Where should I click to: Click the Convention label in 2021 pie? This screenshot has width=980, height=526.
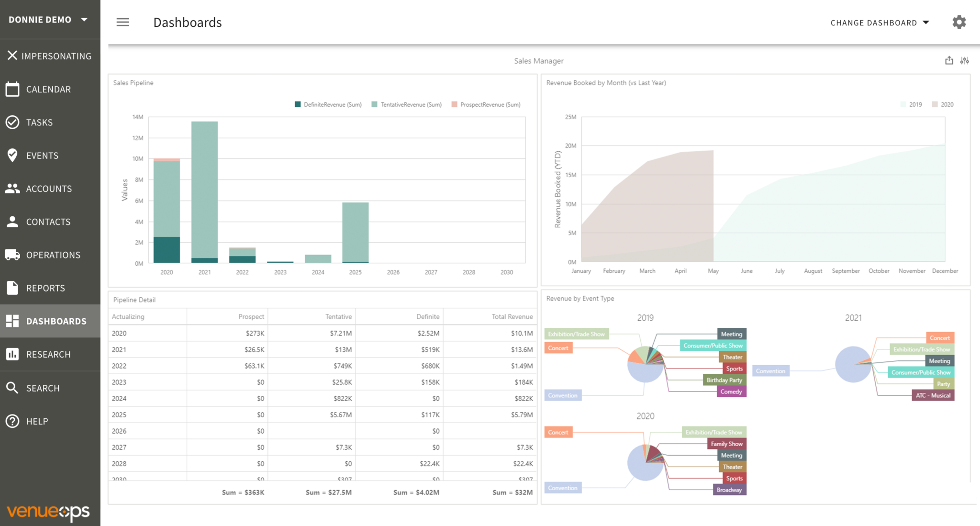(x=770, y=371)
